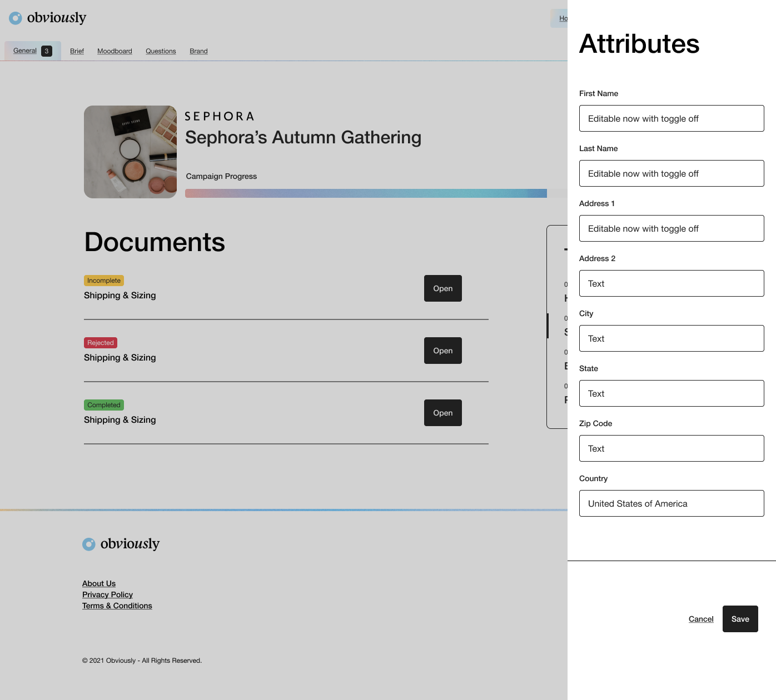Click the Incomplete status badge
This screenshot has width=776, height=700.
tap(104, 281)
